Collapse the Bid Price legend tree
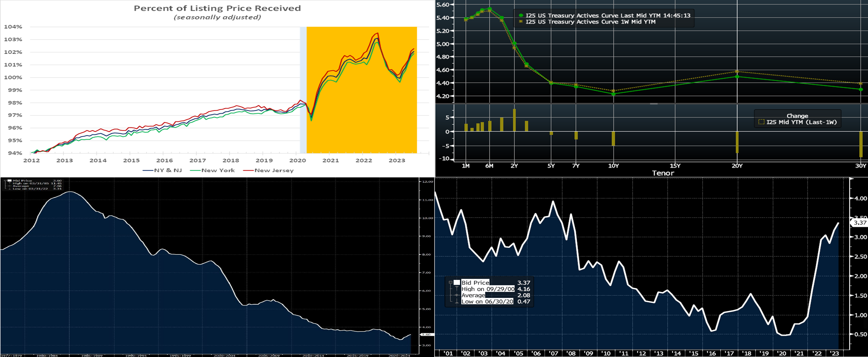The height and width of the screenshot is (357, 868). click(x=451, y=282)
